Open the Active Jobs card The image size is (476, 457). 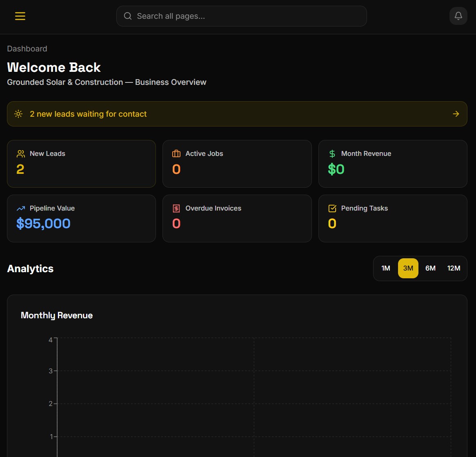click(x=237, y=164)
